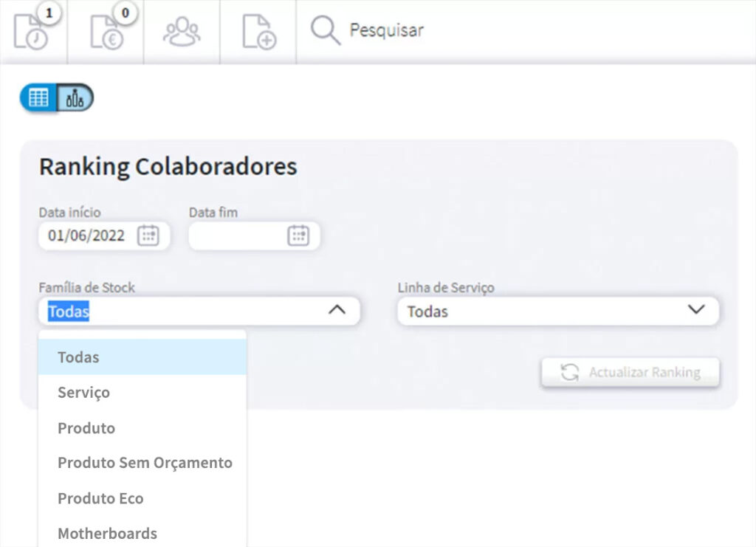Viewport: 756px width, 547px height.
Task: Click the refresh icon on Actualizar Ranking
Action: point(569,372)
